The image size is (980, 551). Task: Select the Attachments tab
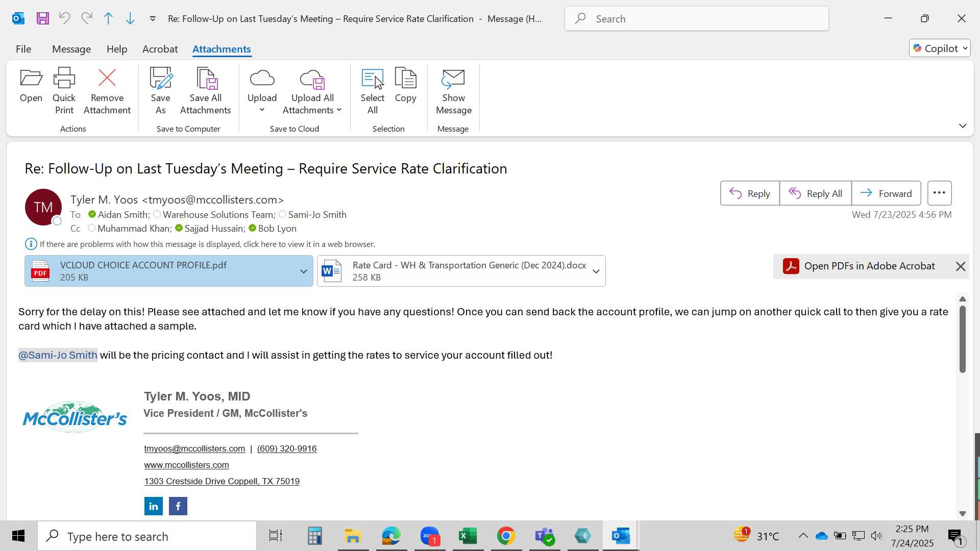222,49
